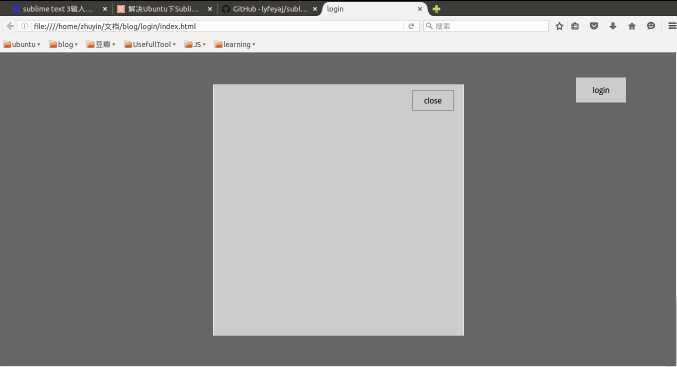Open a new tab with plus icon

coord(436,9)
